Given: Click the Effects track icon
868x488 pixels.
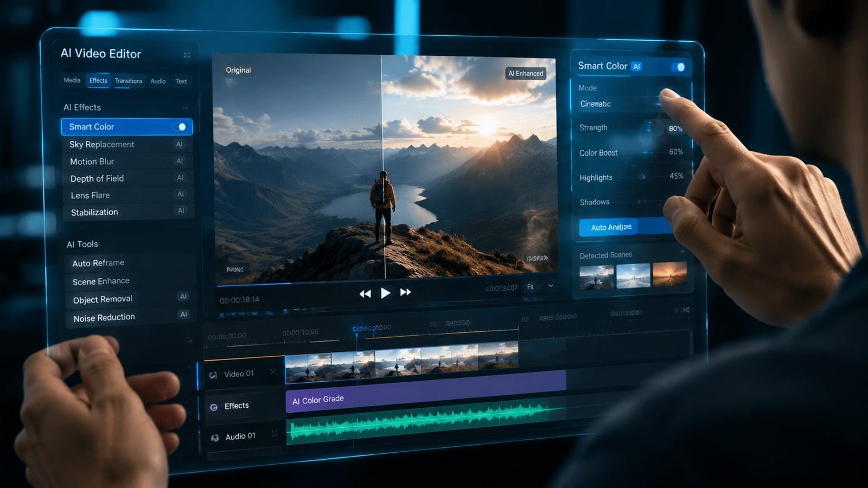Looking at the screenshot, I should click(x=214, y=407).
